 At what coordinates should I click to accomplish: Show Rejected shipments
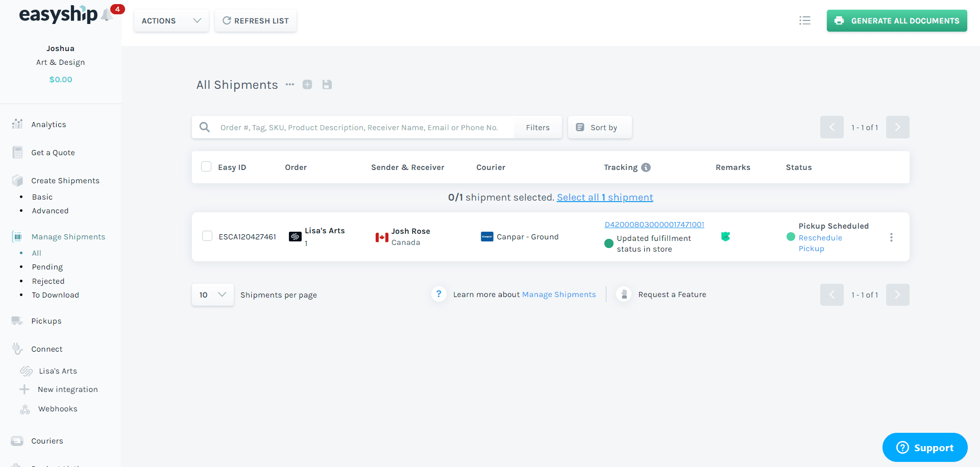48,281
